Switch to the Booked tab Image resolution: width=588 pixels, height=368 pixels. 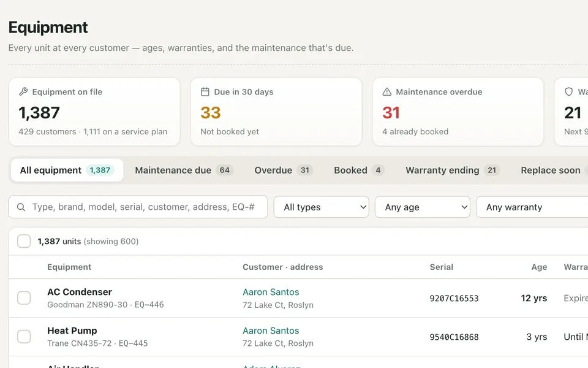(359, 170)
